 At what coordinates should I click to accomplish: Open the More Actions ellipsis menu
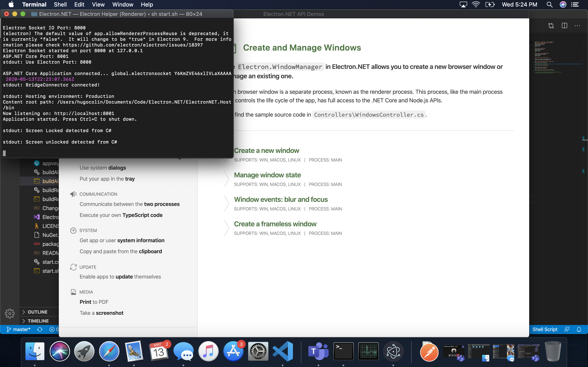pos(578,25)
